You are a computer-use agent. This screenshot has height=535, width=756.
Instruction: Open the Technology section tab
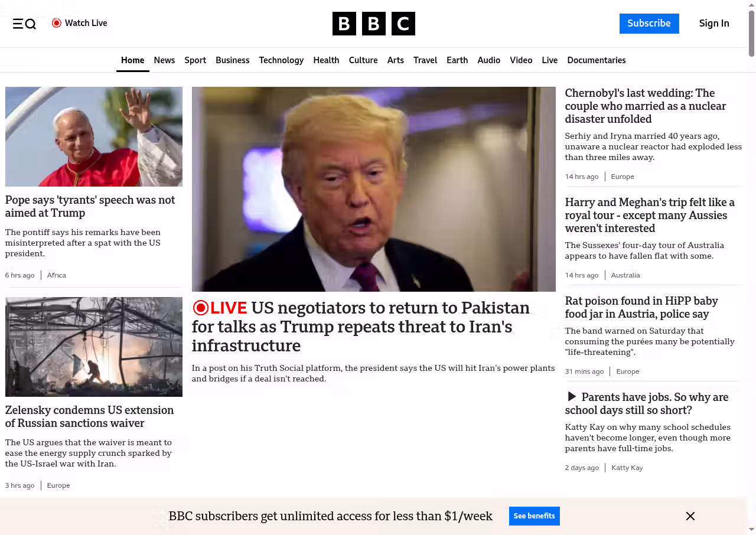point(281,60)
